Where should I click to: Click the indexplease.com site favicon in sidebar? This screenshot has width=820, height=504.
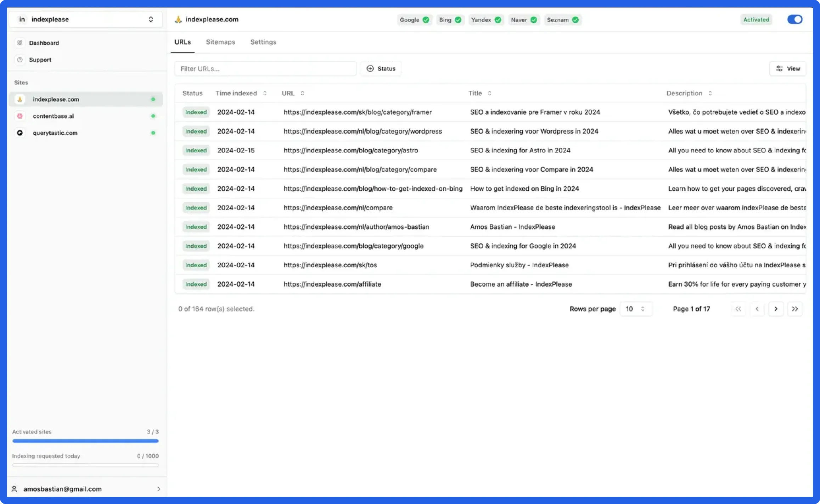coord(20,99)
